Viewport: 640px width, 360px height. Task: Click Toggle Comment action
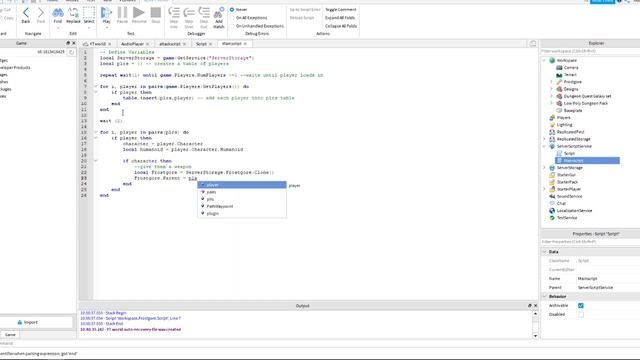[340, 9]
